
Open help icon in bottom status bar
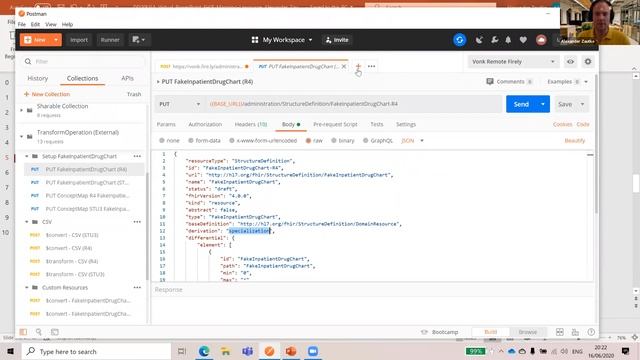[591, 332]
